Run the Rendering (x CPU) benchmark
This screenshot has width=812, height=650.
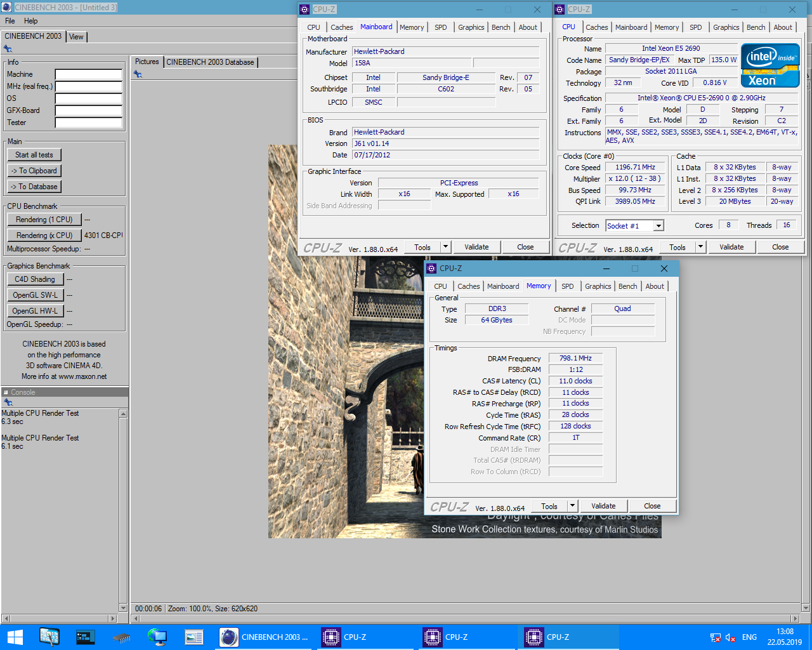44,235
